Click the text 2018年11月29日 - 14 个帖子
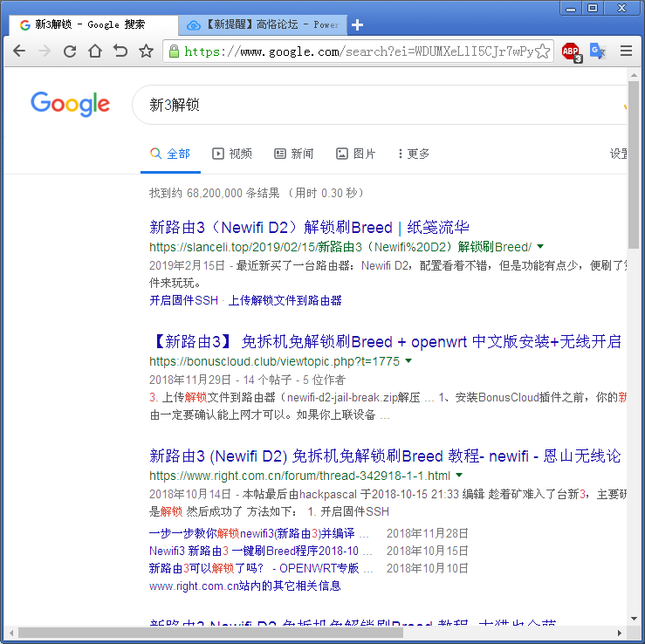The height and width of the screenshot is (644, 645). point(221,380)
